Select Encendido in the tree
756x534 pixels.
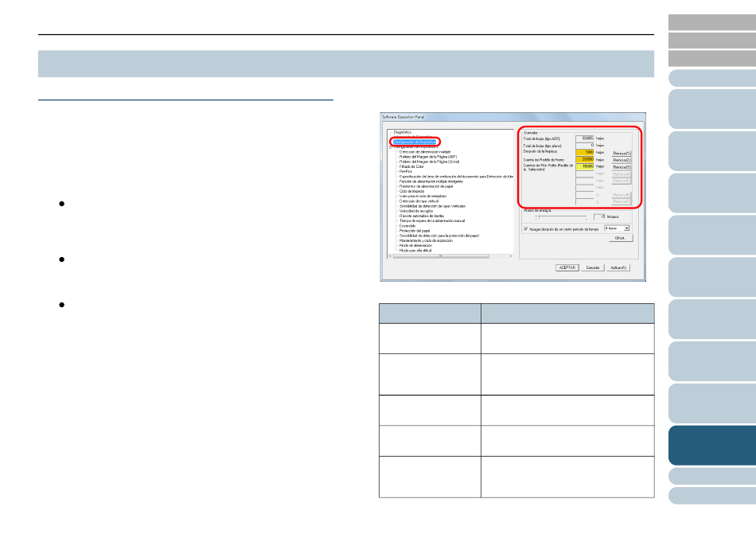click(x=407, y=225)
